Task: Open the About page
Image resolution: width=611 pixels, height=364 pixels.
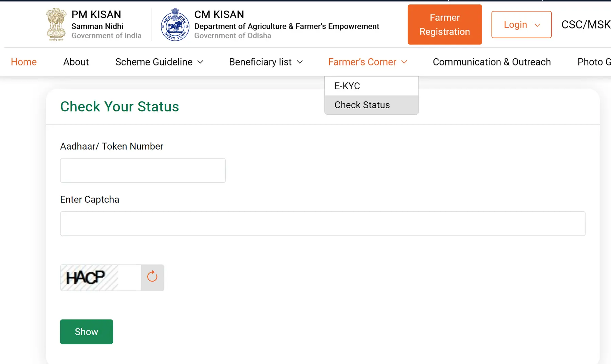Action: point(76,62)
